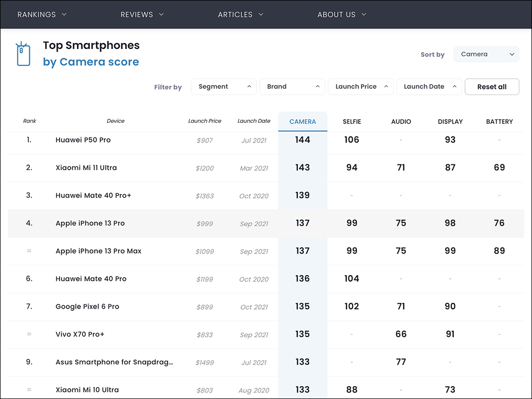Open the Launch Date filter dropdown
Screen dimensions: 532x399
[429, 87]
